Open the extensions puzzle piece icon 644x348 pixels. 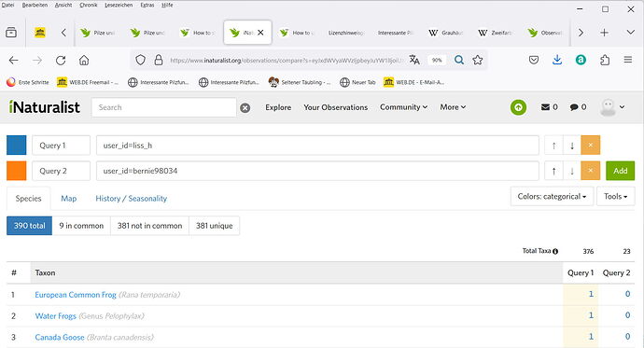coord(605,61)
